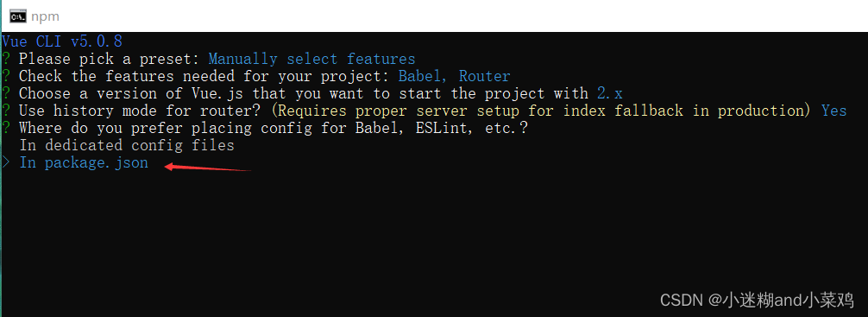
Task: Click the 'Babel, Router' features answer
Action: pos(454,76)
